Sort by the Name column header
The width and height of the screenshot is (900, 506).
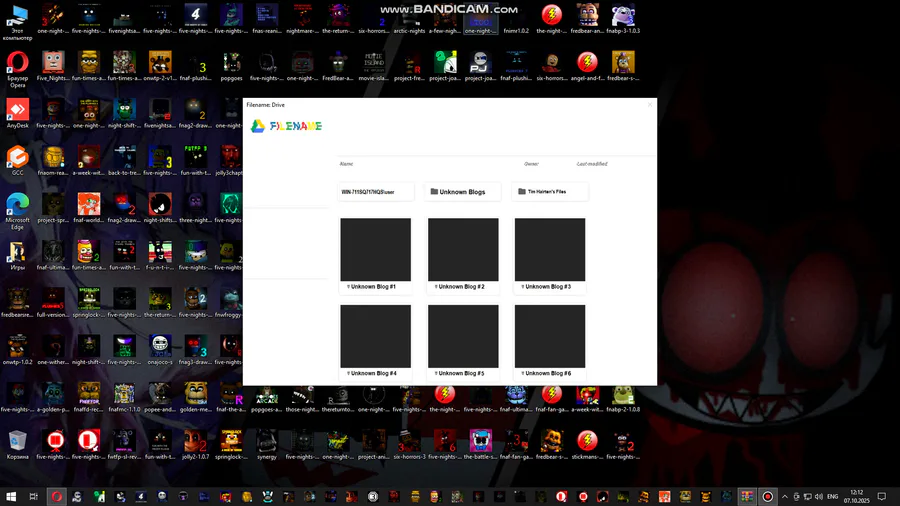[346, 164]
